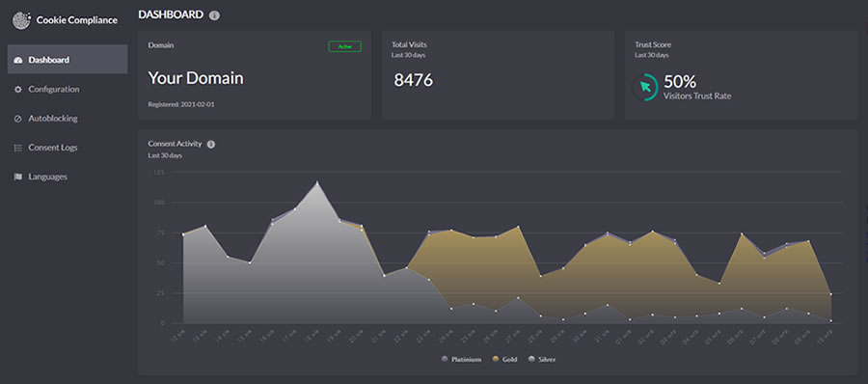868x384 pixels.
Task: Click the 'Consent Activity' chart heading
Action: pos(175,144)
